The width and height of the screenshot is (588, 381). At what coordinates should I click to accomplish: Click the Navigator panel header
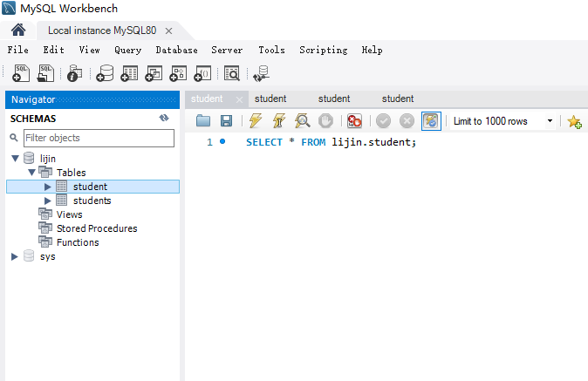pyautogui.click(x=92, y=99)
